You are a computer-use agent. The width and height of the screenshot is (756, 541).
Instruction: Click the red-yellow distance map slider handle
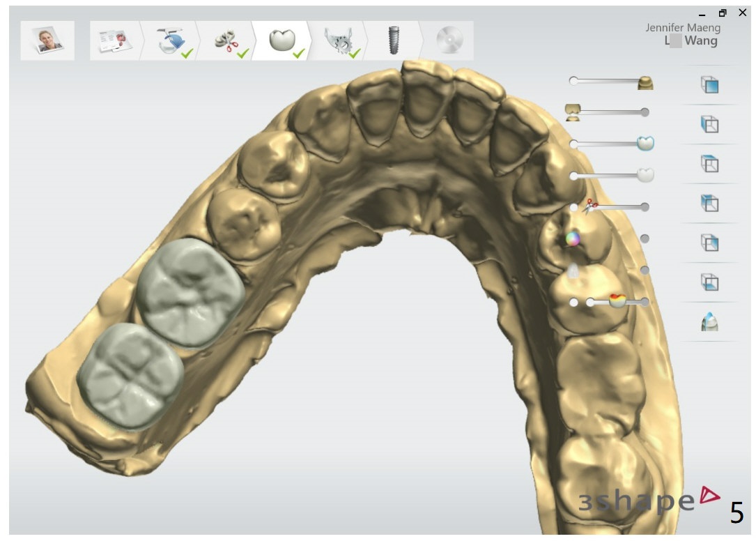coord(617,301)
